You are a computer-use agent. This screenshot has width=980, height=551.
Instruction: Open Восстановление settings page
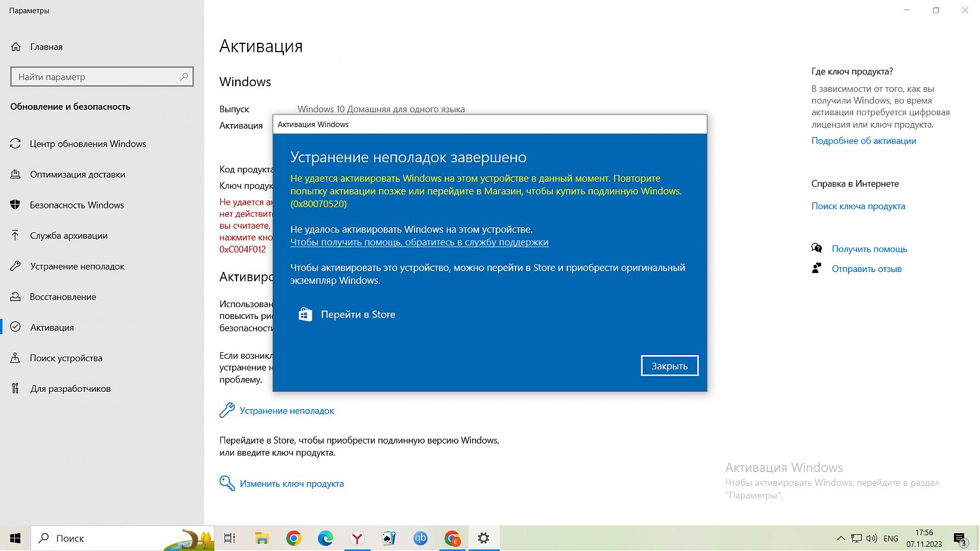point(63,297)
